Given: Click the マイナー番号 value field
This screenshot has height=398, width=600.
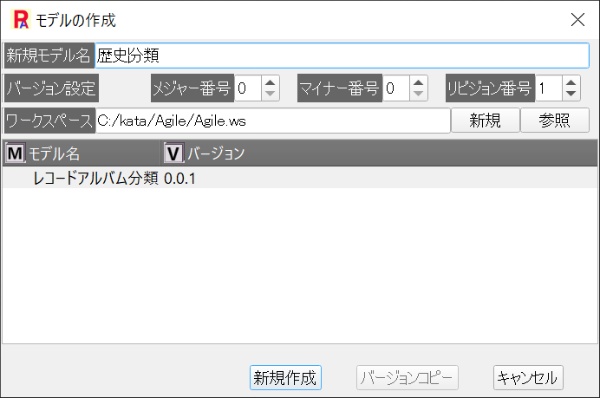Looking at the screenshot, I should [x=396, y=88].
